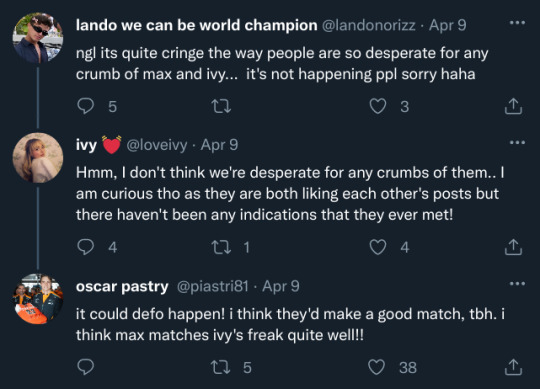
Task: Share landonorizz's tweet
Action: pos(513,106)
